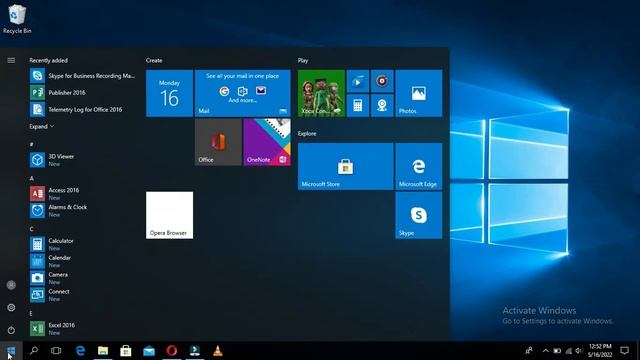Click the 'Recently added' heading
Image resolution: width=640 pixels, height=360 pixels.
[48, 60]
